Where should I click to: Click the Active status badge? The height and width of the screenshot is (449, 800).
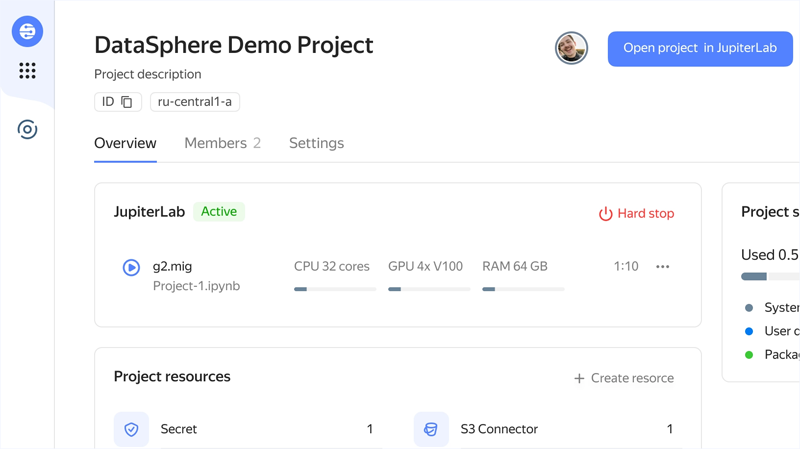(x=218, y=212)
